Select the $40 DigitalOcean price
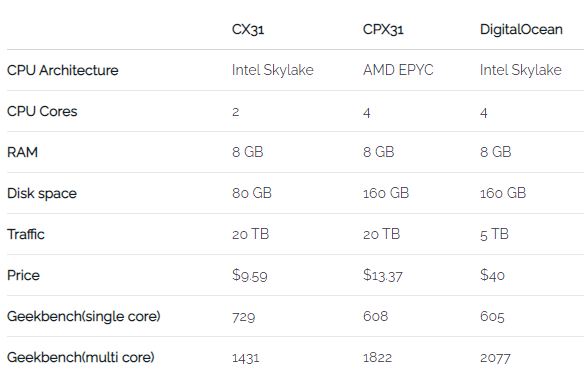 [x=492, y=275]
